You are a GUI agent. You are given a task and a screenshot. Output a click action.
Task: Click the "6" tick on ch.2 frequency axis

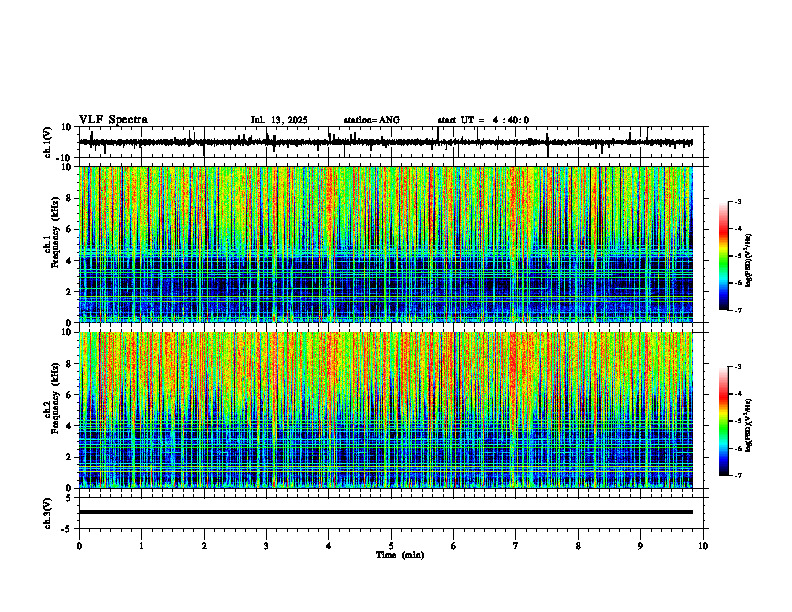70,395
